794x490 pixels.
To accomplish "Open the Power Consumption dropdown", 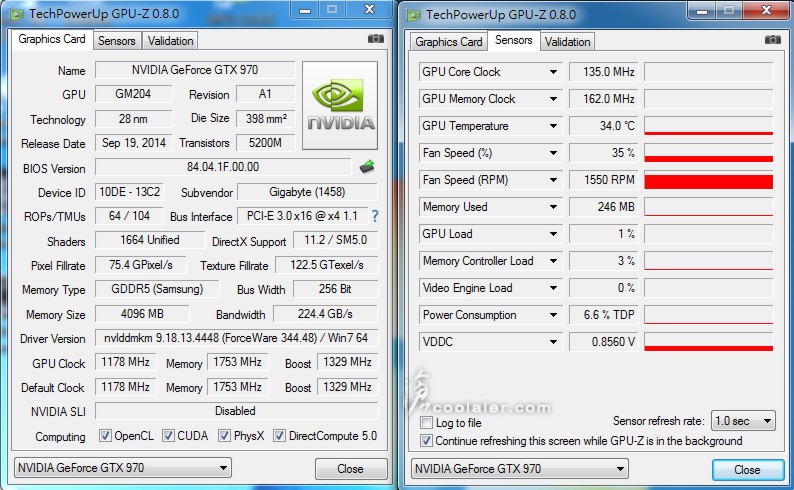I will (x=553, y=315).
